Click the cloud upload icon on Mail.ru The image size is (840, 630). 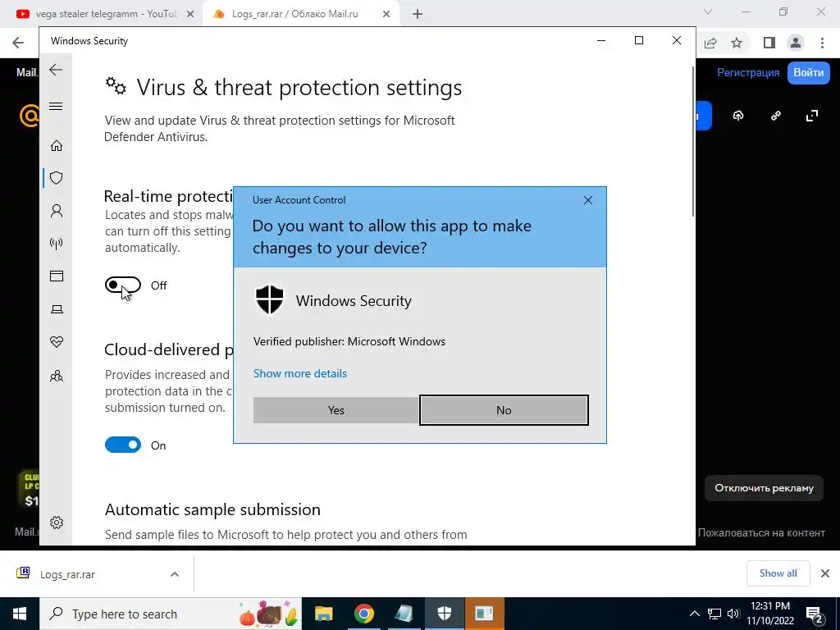click(x=738, y=115)
